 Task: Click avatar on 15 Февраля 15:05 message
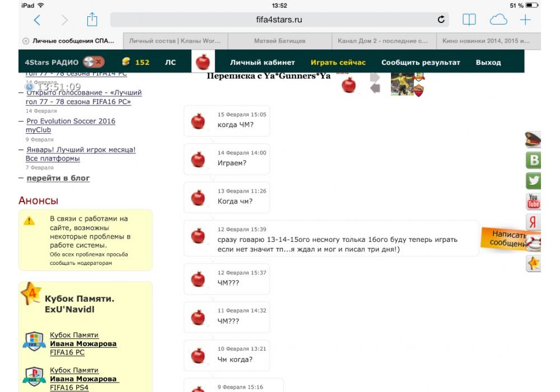point(198,121)
